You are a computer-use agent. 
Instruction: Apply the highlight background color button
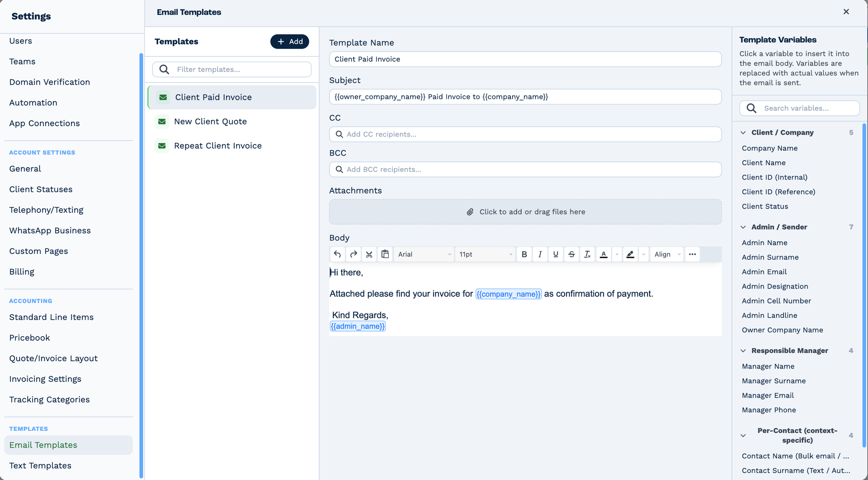click(x=630, y=254)
